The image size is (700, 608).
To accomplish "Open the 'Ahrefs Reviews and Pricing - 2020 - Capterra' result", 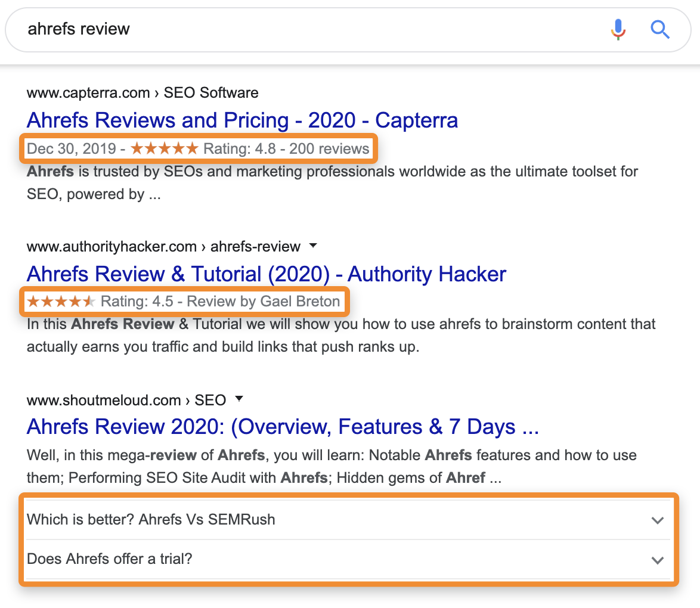I will 241,120.
